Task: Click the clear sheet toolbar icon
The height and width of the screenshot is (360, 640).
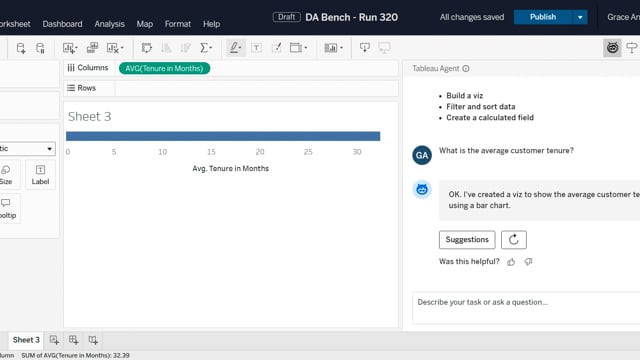Action: click(x=112, y=48)
